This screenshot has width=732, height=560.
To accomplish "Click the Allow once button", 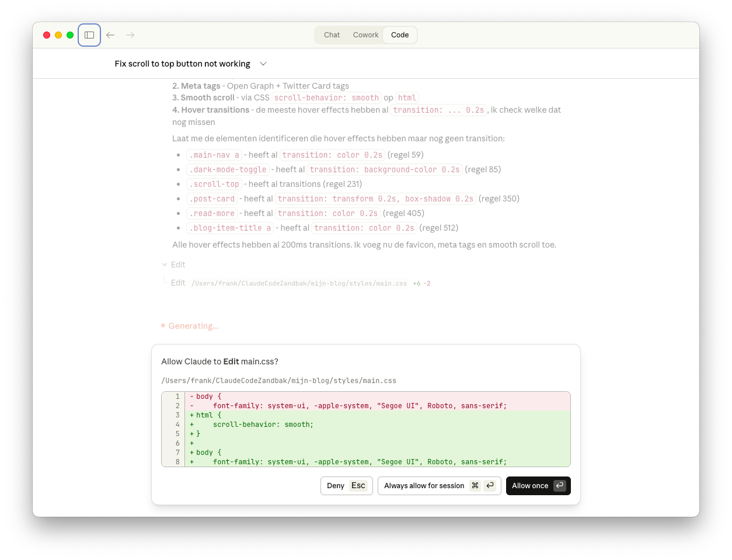I will (x=538, y=486).
